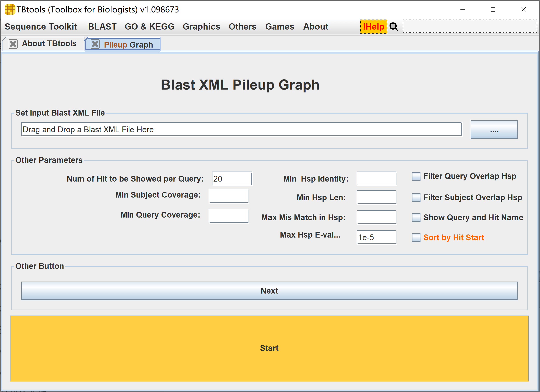Screen dimensions: 540x392
Task: Open the Graphics menu
Action: [x=201, y=27]
